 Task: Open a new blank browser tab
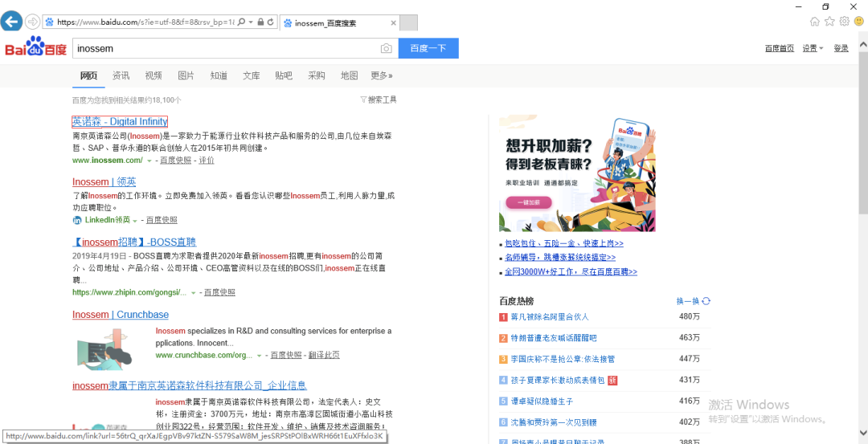point(408,23)
